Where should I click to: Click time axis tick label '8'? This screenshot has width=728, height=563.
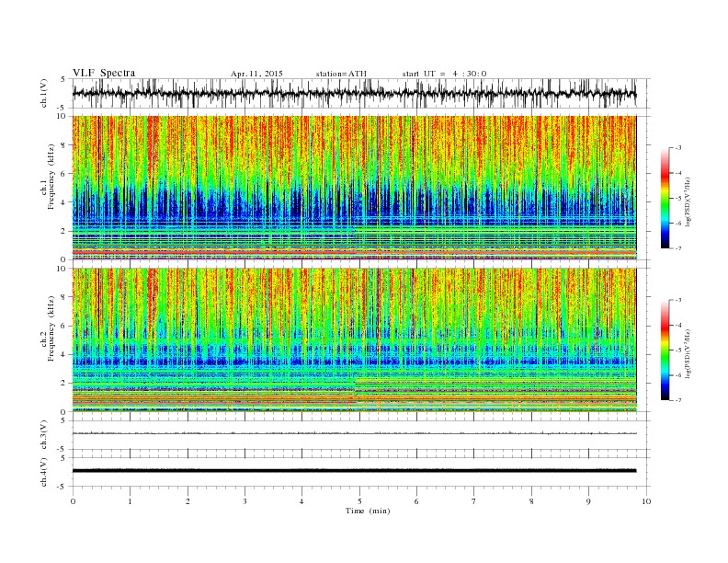(531, 501)
